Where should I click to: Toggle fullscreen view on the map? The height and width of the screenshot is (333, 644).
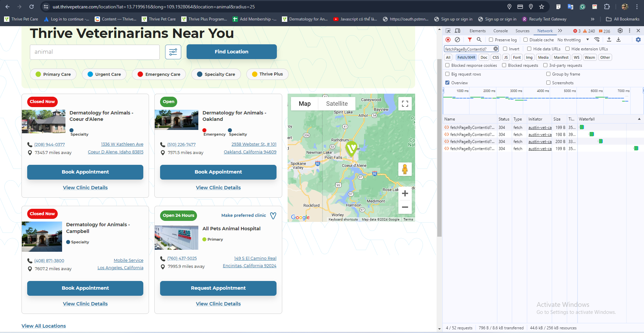click(405, 104)
